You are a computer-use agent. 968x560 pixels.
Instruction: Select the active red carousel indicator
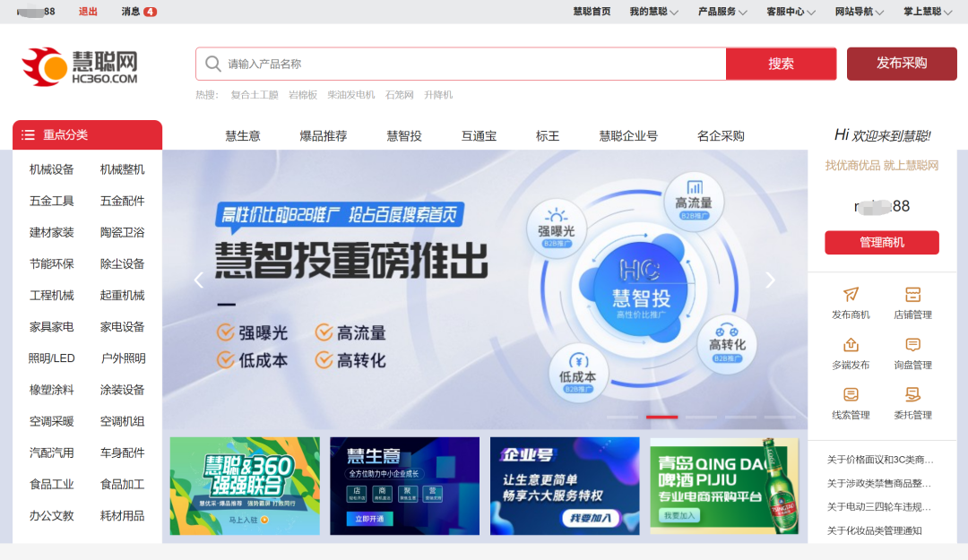pyautogui.click(x=661, y=418)
